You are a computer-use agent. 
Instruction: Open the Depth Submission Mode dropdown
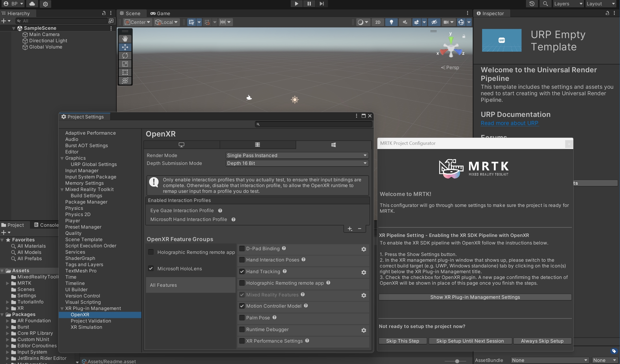tap(297, 163)
